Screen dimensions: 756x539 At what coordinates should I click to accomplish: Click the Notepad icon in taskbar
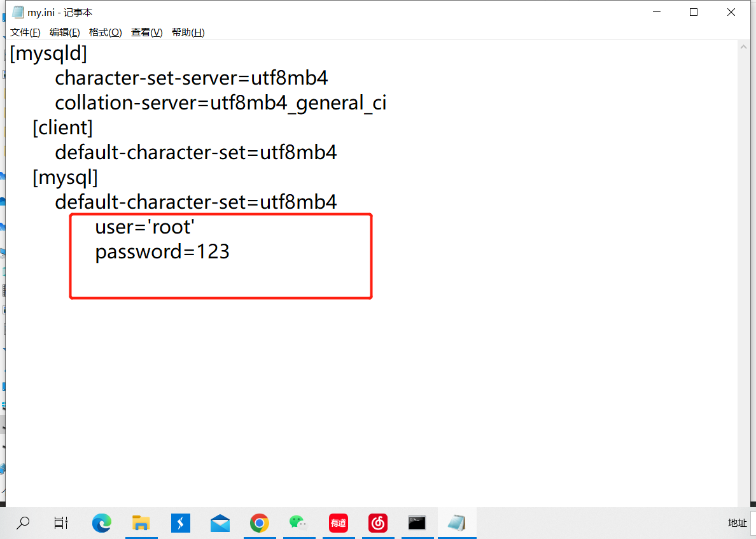(x=456, y=523)
